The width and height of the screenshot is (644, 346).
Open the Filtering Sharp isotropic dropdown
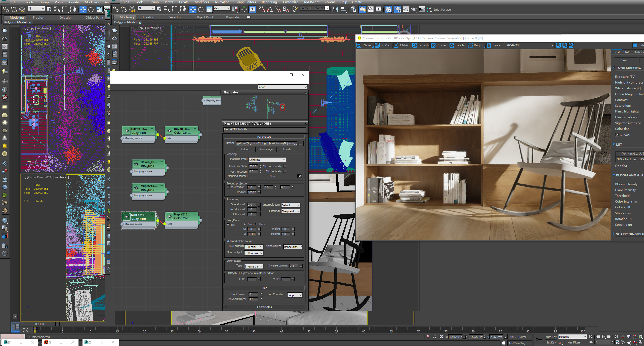[291, 211]
